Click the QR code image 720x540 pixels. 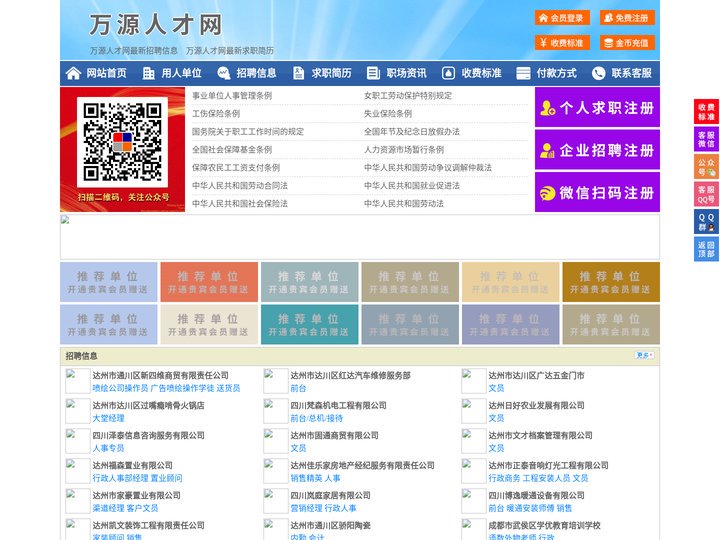click(x=122, y=142)
